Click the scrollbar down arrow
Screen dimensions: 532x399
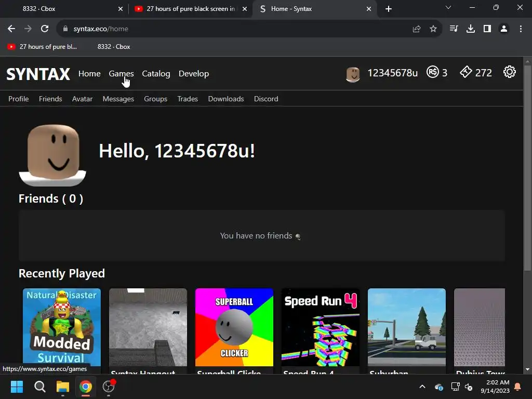tap(527, 369)
